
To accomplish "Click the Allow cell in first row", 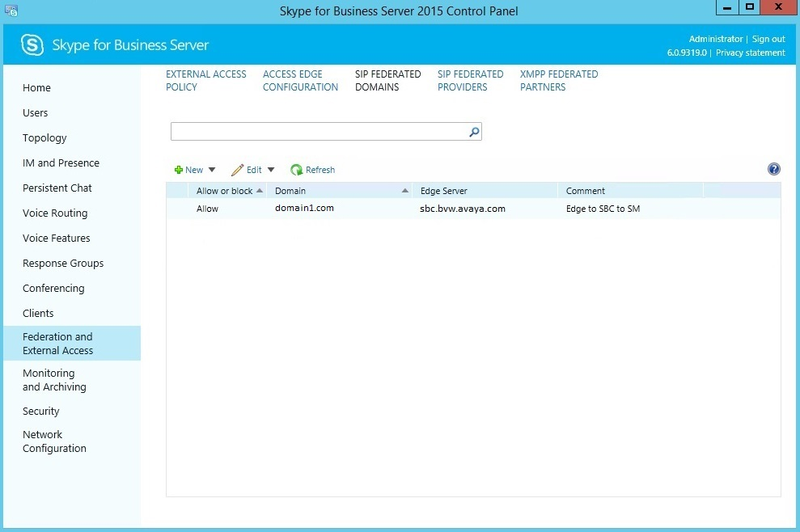I will [207, 209].
